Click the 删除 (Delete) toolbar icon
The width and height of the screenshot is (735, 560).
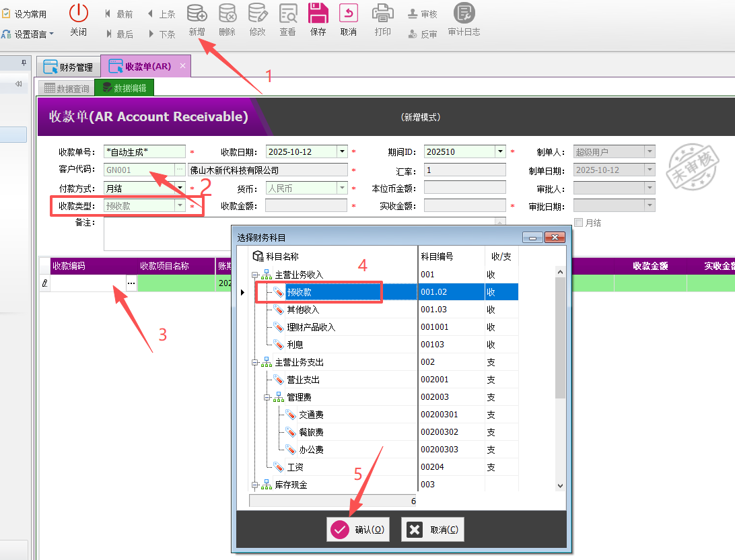pos(228,13)
